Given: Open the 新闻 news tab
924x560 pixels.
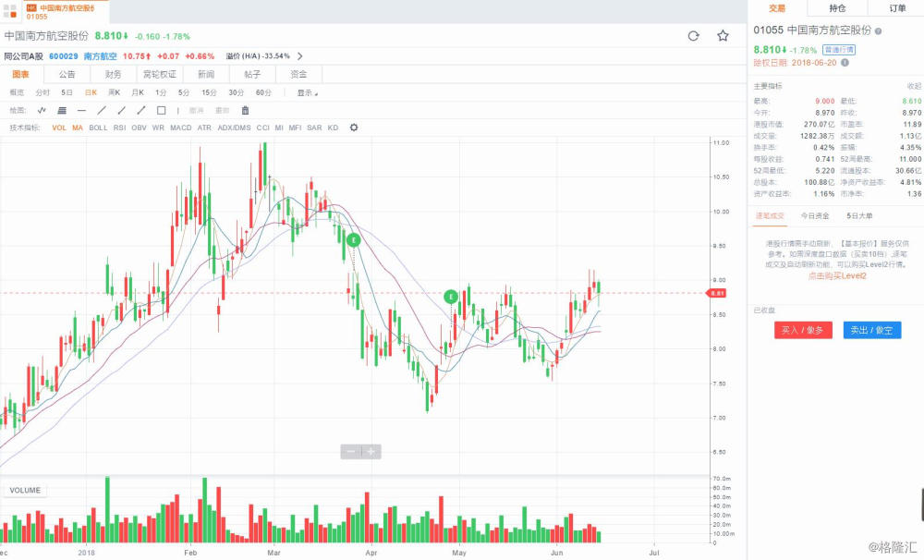Looking at the screenshot, I should click(206, 74).
